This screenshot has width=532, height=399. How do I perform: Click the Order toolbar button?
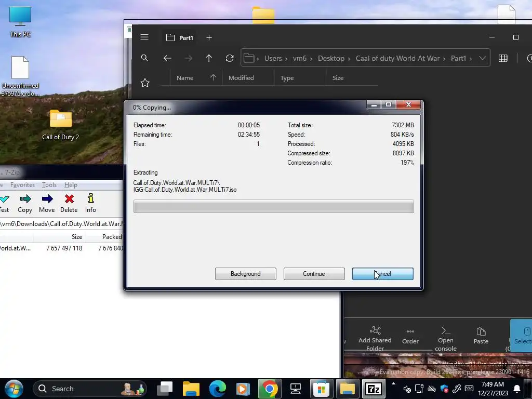410,337
